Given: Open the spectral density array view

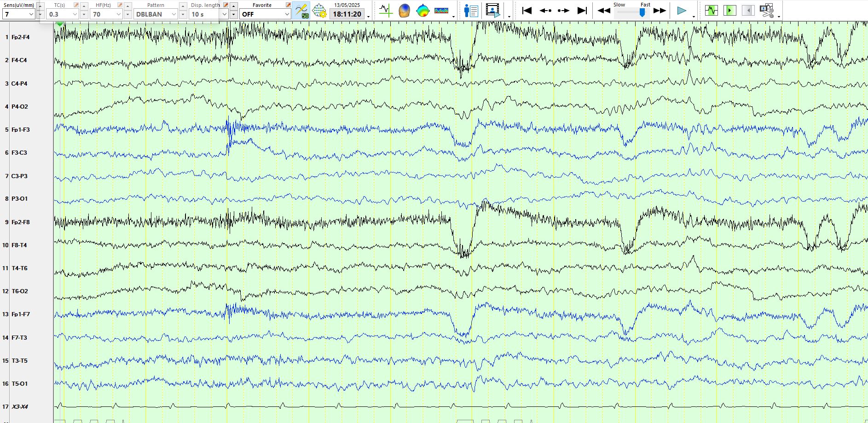Looking at the screenshot, I should click(x=441, y=11).
